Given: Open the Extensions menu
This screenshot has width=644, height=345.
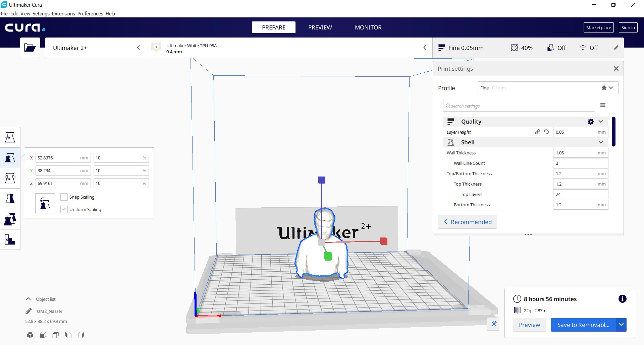Looking at the screenshot, I should point(63,14).
